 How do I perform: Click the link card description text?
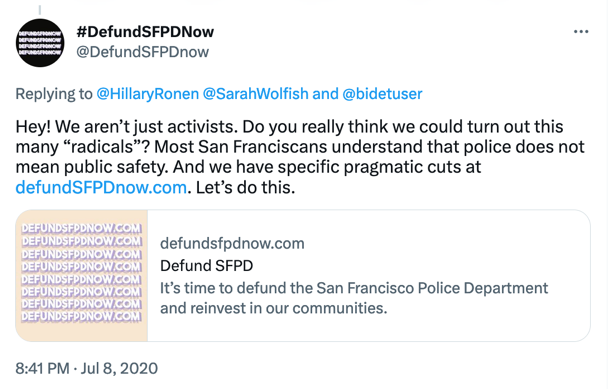click(354, 298)
